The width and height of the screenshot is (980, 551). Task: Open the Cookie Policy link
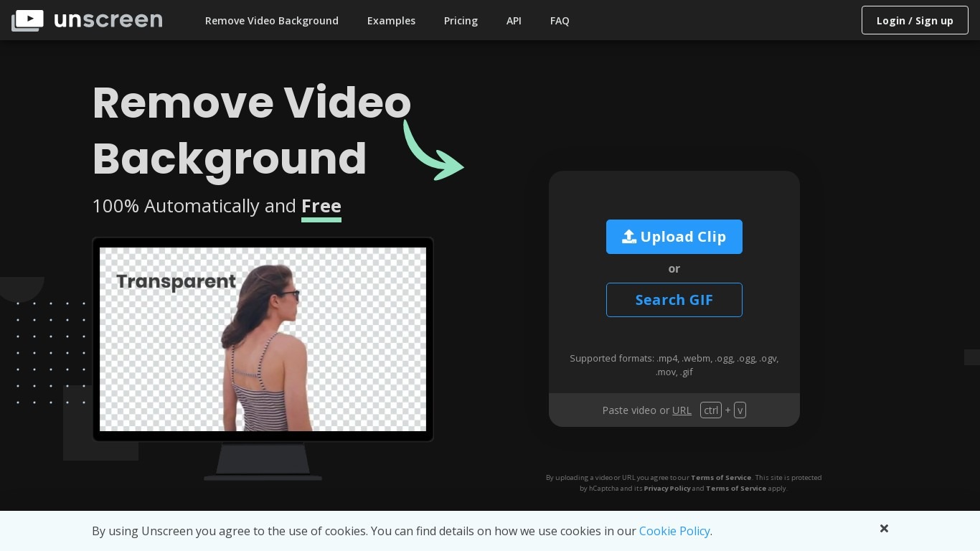coord(674,531)
